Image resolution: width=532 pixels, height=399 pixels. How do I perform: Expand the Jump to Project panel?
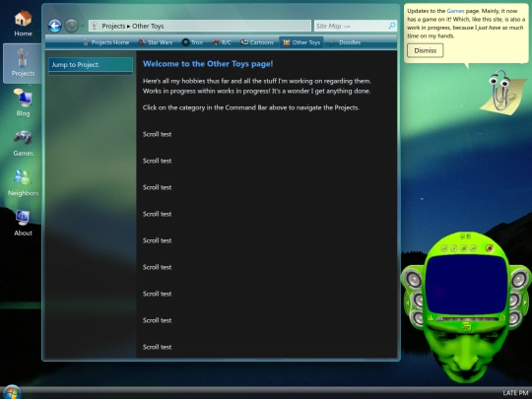91,64
